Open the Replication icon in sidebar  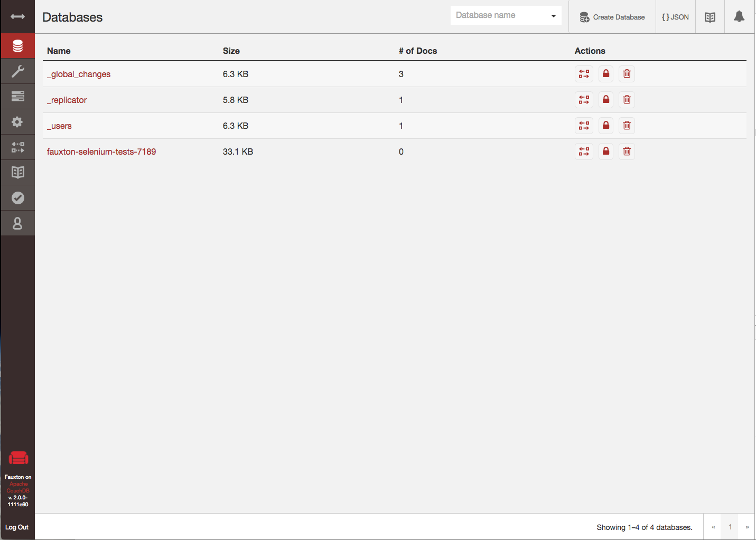(x=17, y=147)
